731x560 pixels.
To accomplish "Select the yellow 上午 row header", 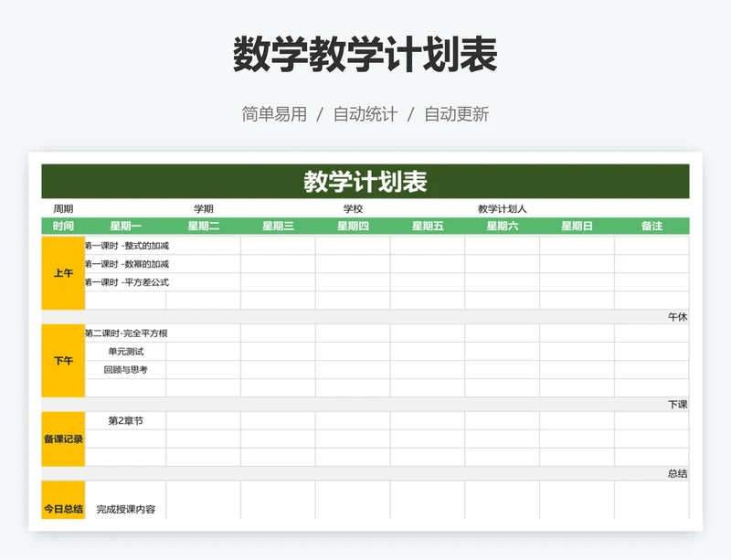I will tap(63, 273).
